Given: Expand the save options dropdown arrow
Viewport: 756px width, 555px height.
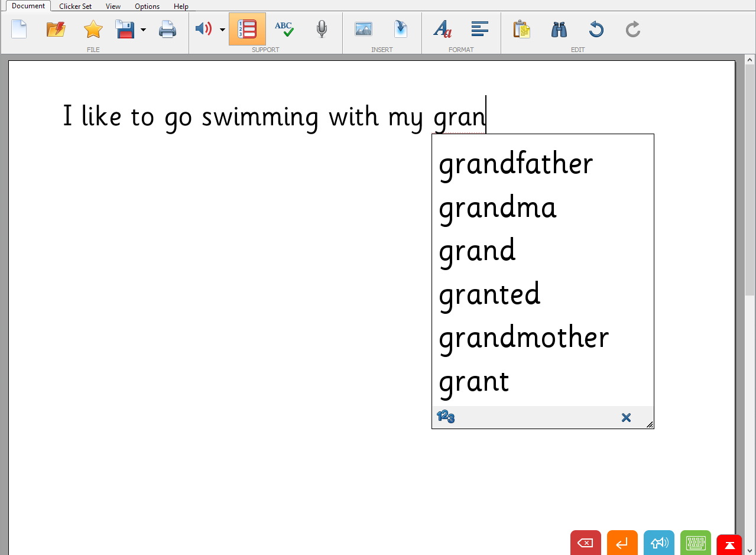Looking at the screenshot, I should [x=143, y=30].
